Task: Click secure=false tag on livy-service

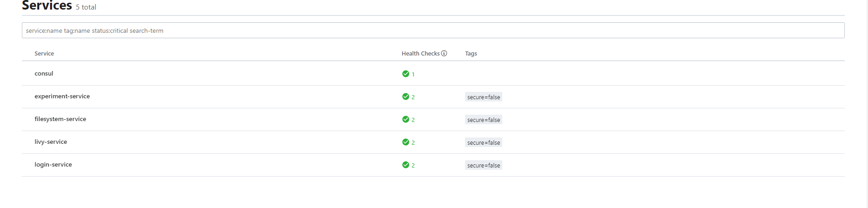Action: (x=483, y=142)
